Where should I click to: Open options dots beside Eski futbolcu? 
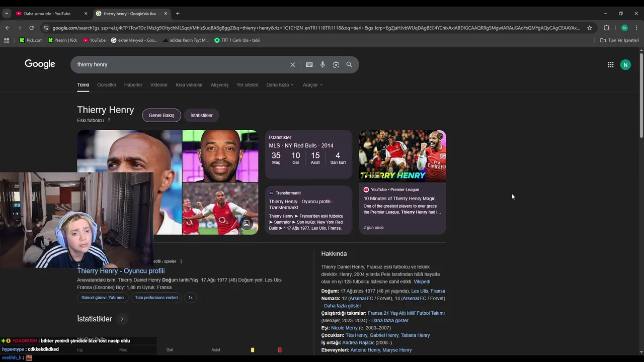coord(109,120)
